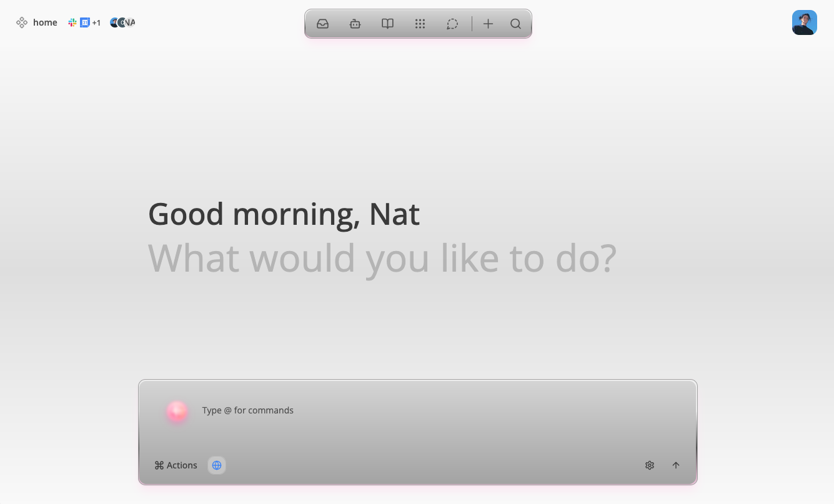Click the robot agent icon
The height and width of the screenshot is (504, 834).
pyautogui.click(x=355, y=24)
